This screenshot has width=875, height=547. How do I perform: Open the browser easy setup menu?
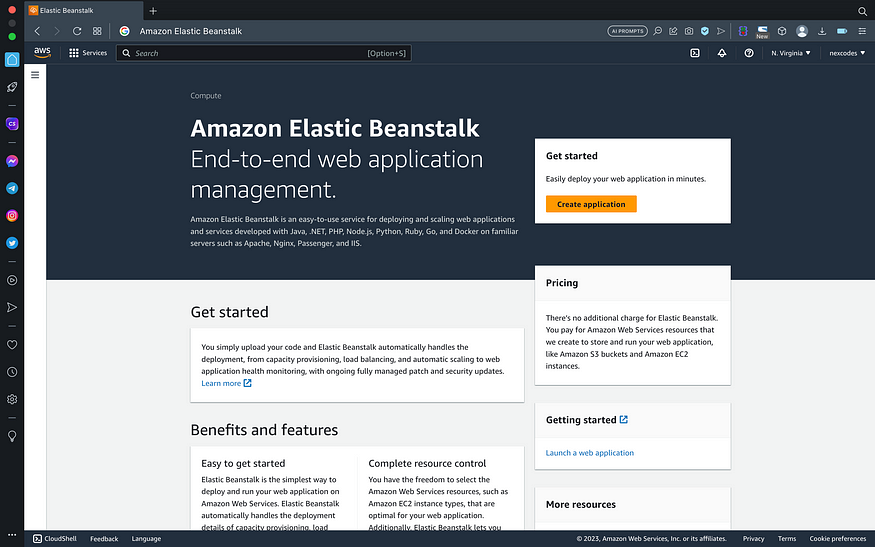pos(862,31)
